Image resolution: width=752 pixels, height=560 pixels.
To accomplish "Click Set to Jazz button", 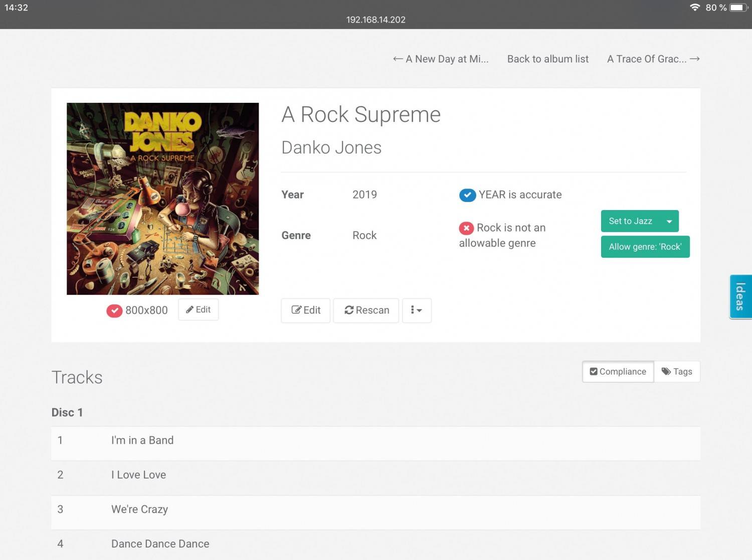I will click(631, 221).
